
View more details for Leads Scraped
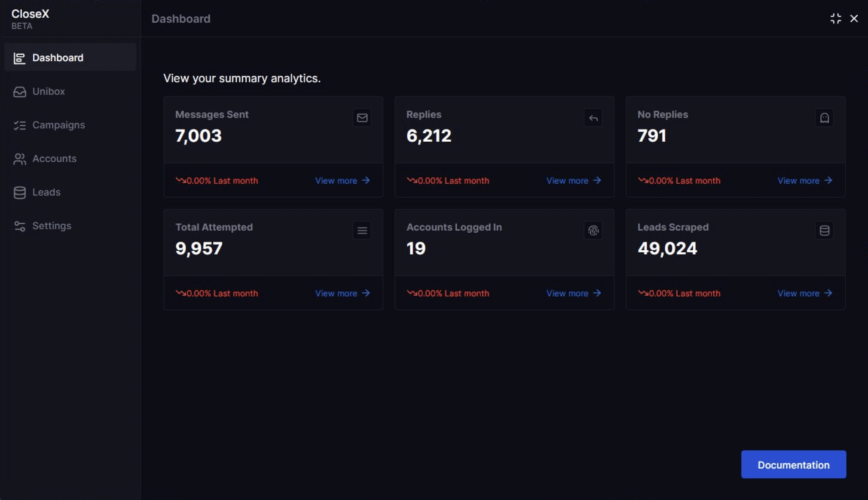tap(805, 293)
